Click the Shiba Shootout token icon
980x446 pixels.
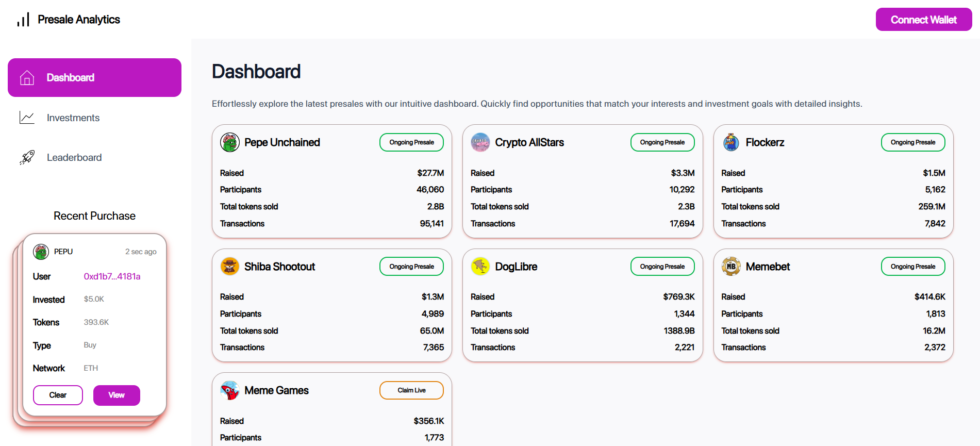230,267
